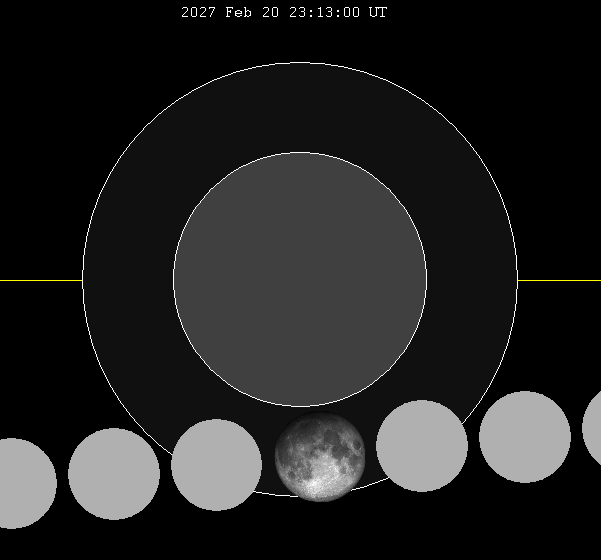Pick the second gray Moon disc from right

point(525,436)
